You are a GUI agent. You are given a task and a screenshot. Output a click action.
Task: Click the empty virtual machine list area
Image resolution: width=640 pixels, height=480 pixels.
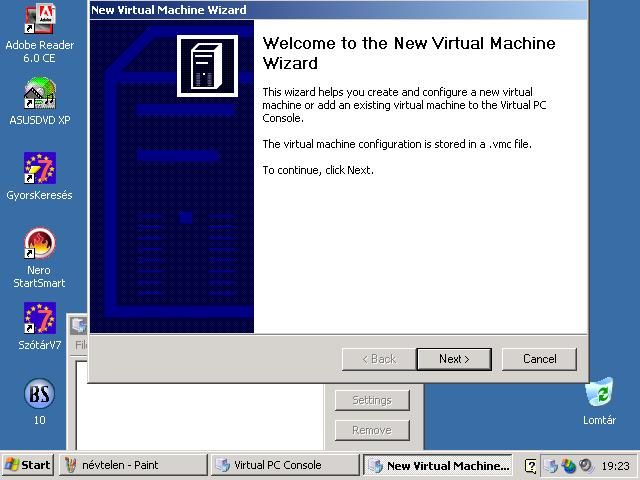click(200, 410)
